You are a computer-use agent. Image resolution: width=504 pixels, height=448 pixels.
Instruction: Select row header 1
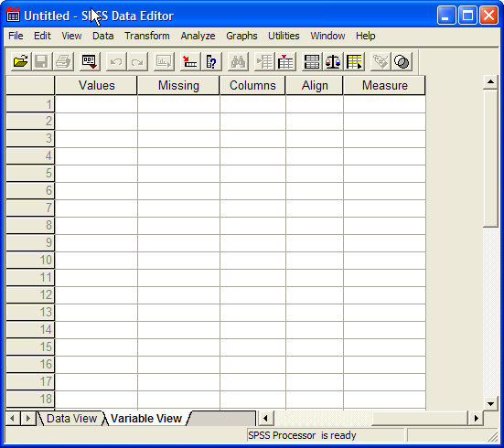click(30, 104)
